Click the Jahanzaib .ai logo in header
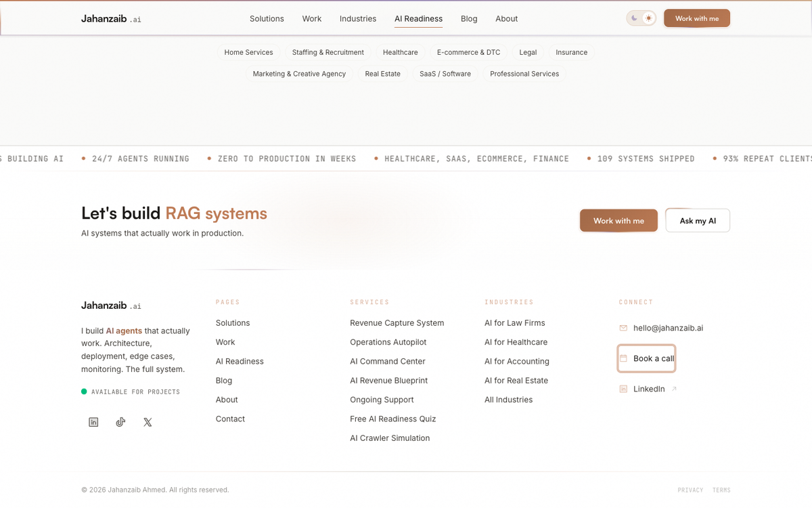The height and width of the screenshot is (508, 812). click(111, 18)
